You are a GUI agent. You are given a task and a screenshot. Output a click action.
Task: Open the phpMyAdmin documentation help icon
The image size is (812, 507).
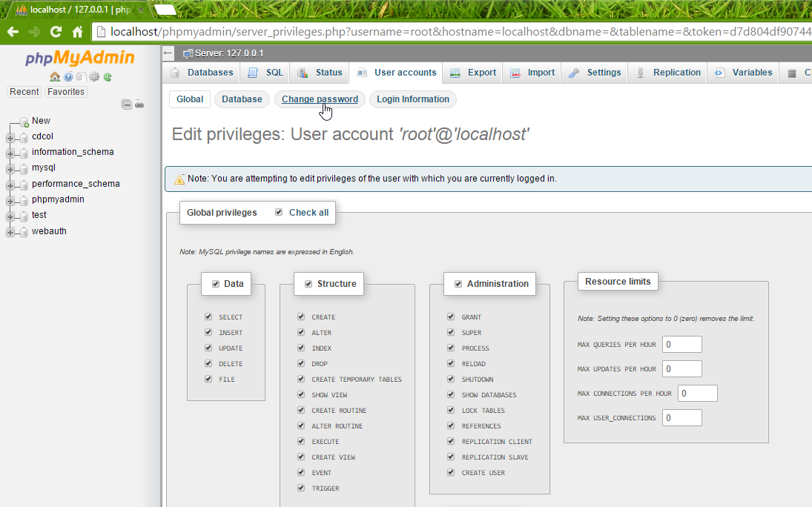(x=68, y=76)
